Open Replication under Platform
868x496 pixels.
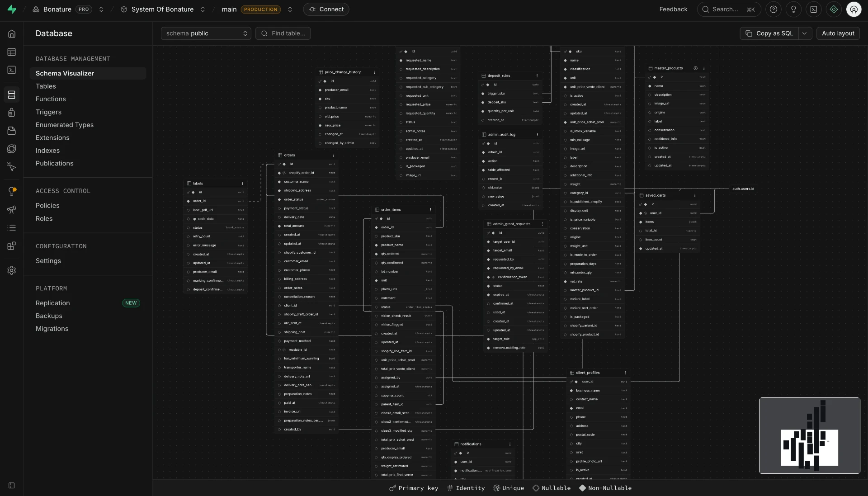click(x=52, y=303)
